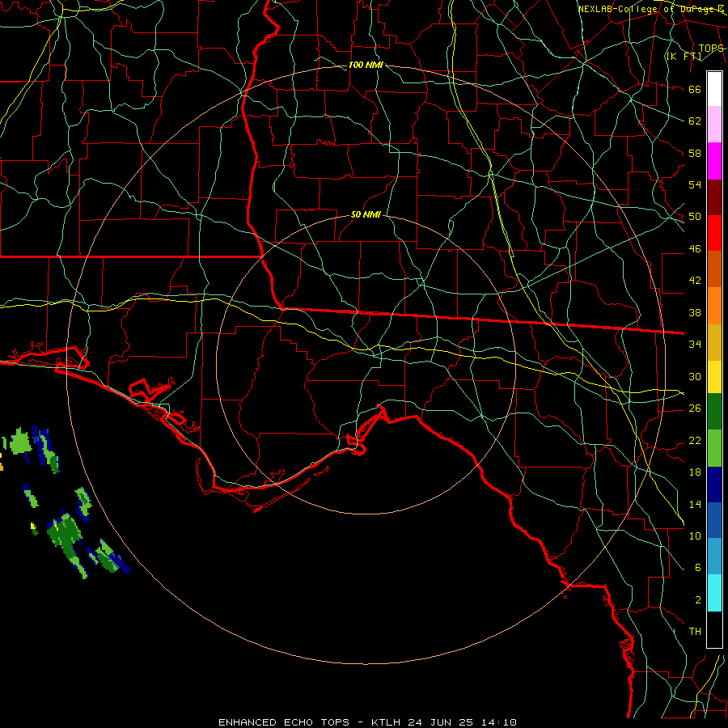
Task: Click the NEXLAB-College of DuPage credit text
Action: click(651, 9)
